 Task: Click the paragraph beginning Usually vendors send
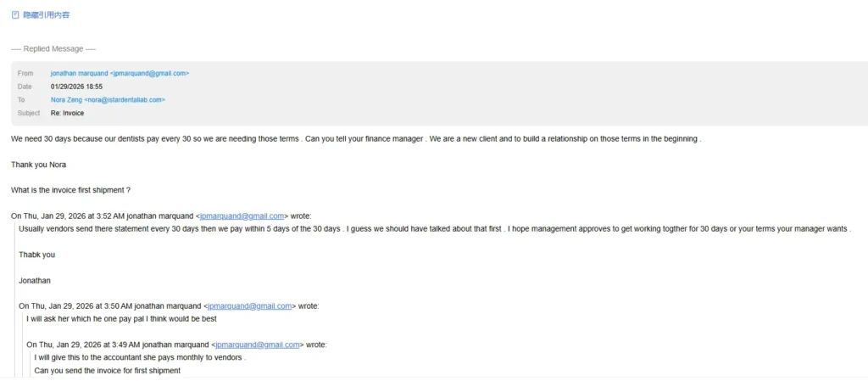435,229
